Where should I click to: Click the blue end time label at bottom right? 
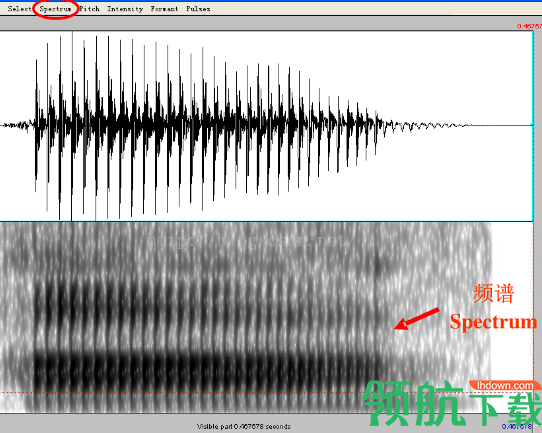pyautogui.click(x=516, y=426)
